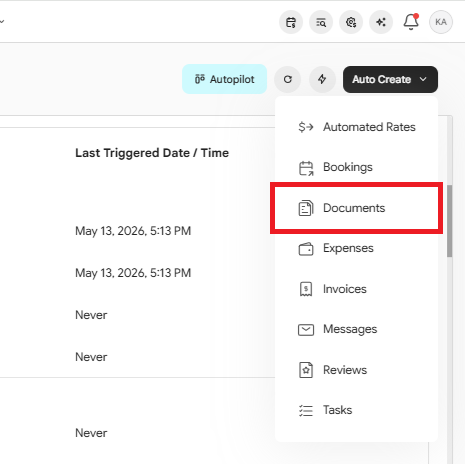Click the Invoices receipt icon

tap(306, 289)
